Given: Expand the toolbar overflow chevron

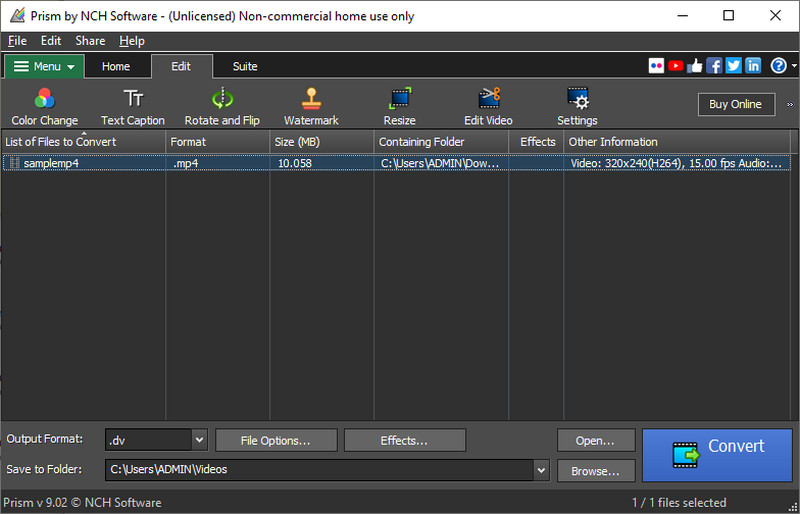Looking at the screenshot, I should pos(790,104).
